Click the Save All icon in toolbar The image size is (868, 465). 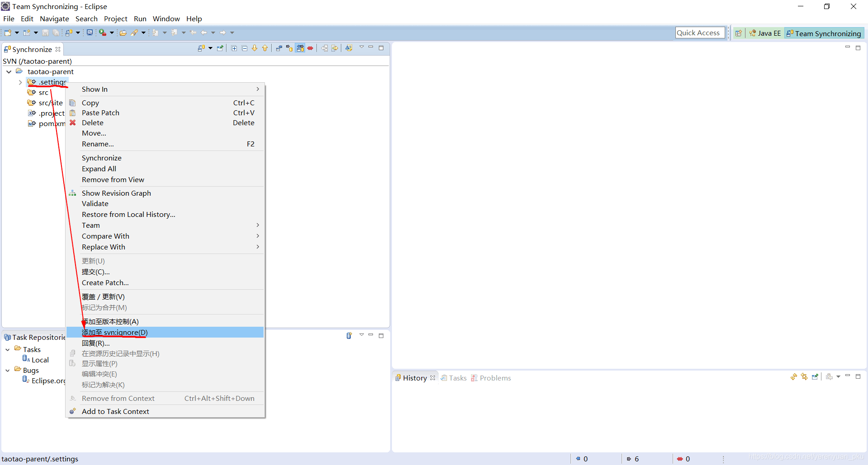coord(56,33)
